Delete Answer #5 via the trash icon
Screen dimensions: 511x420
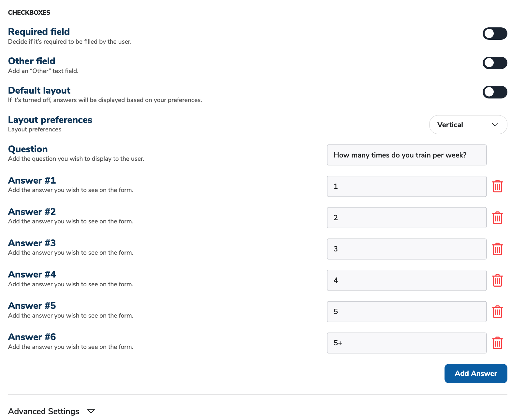coord(498,311)
